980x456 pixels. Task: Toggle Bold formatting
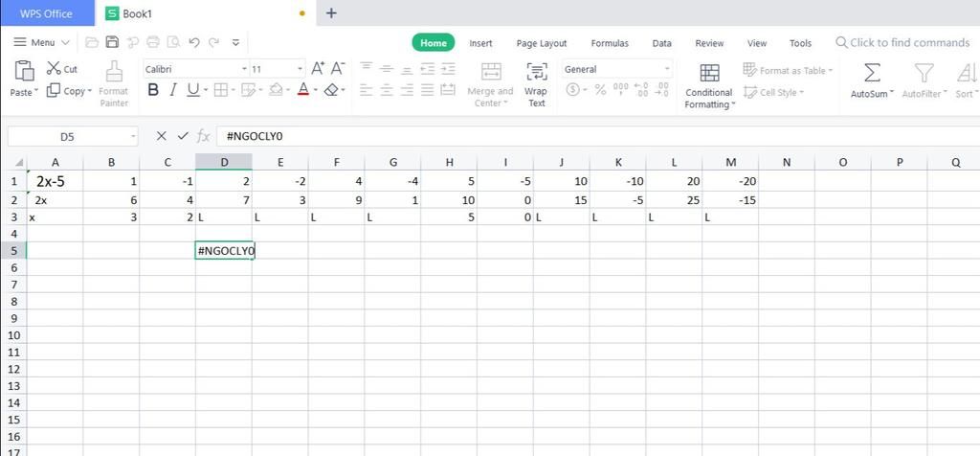click(x=153, y=90)
